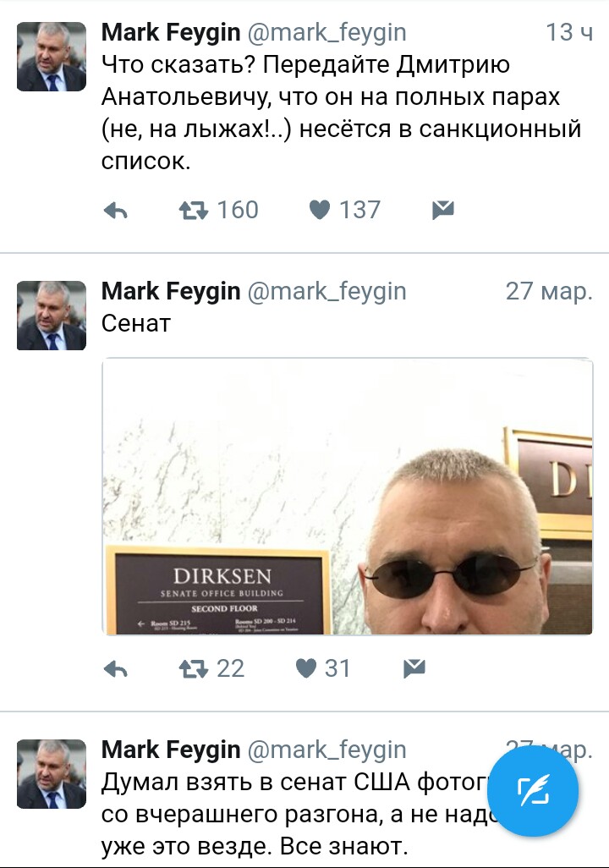Screen dimensions: 609x868
Task: Open the 27 мар. timestamp on Сенат tweet
Action: 549,291
